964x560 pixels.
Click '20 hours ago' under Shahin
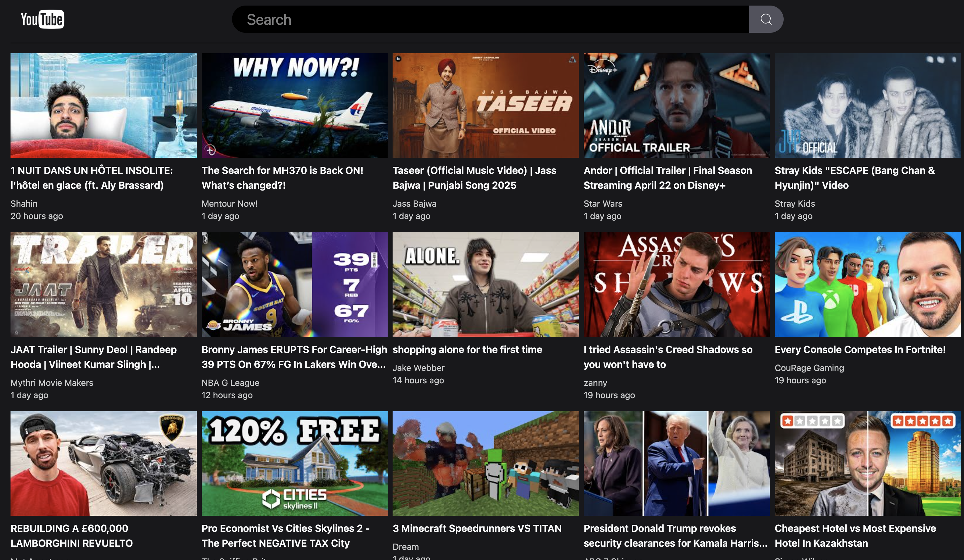tap(37, 216)
